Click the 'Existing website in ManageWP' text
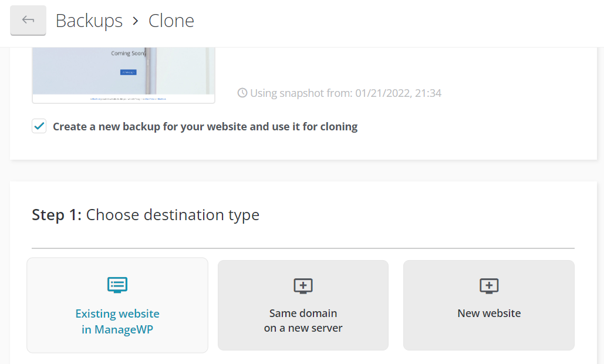The image size is (604, 364). (x=117, y=321)
